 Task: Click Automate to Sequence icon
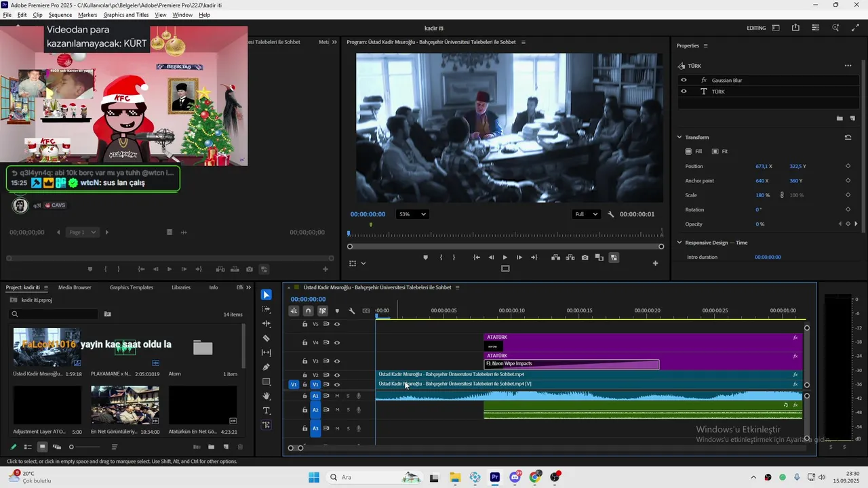pos(197,447)
